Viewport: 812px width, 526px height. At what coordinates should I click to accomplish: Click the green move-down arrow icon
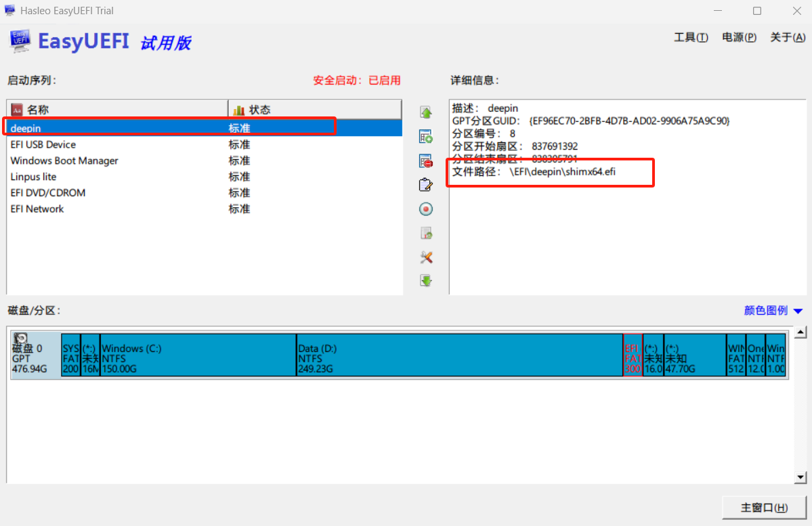[x=426, y=281]
